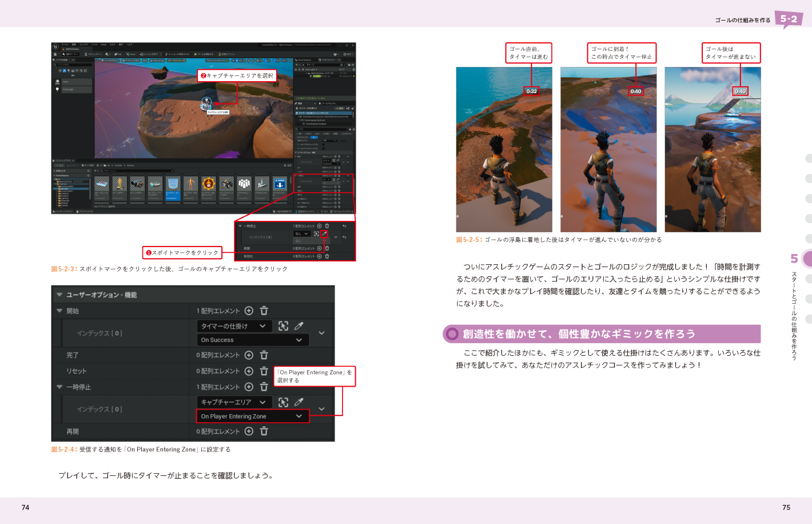
Task: Select the コンテンツブラウザ tab
Action: coord(63,161)
